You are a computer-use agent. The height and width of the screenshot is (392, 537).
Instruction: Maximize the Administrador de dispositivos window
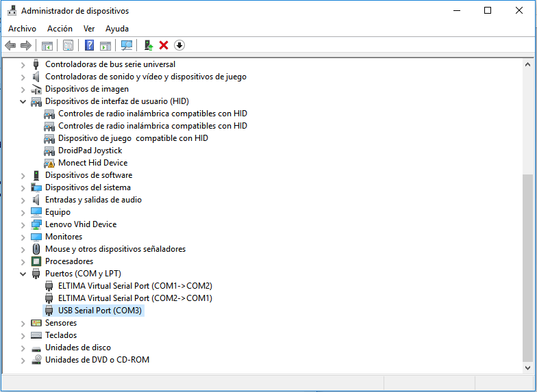point(488,11)
